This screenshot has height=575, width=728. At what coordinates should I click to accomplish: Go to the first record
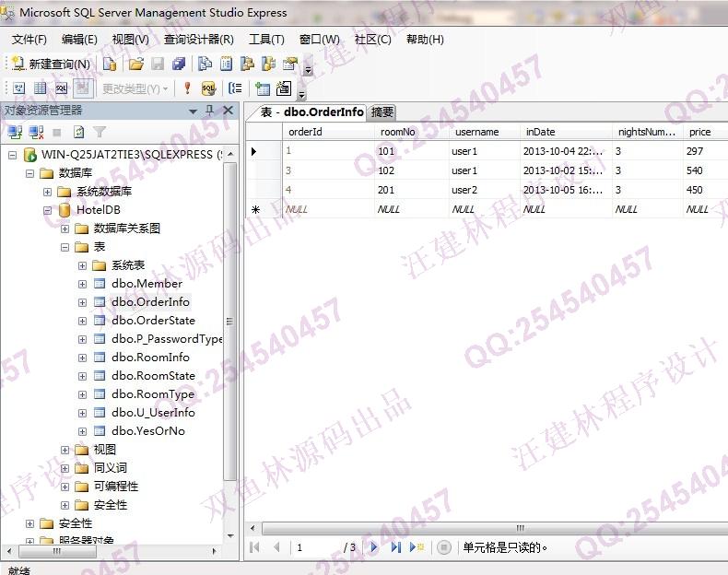(254, 547)
